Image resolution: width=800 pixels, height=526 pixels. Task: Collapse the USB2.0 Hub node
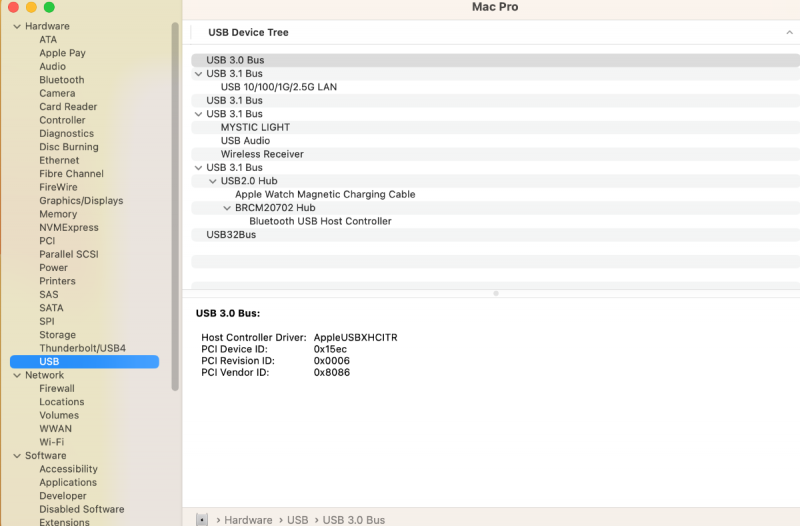coord(213,181)
